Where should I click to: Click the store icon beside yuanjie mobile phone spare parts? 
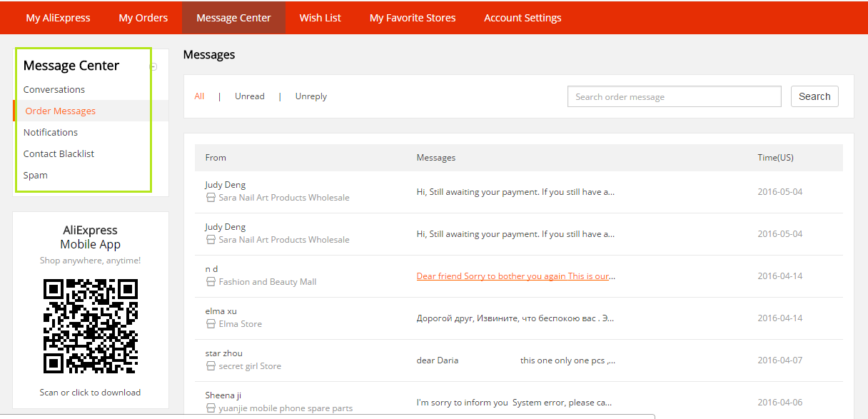tap(211, 408)
